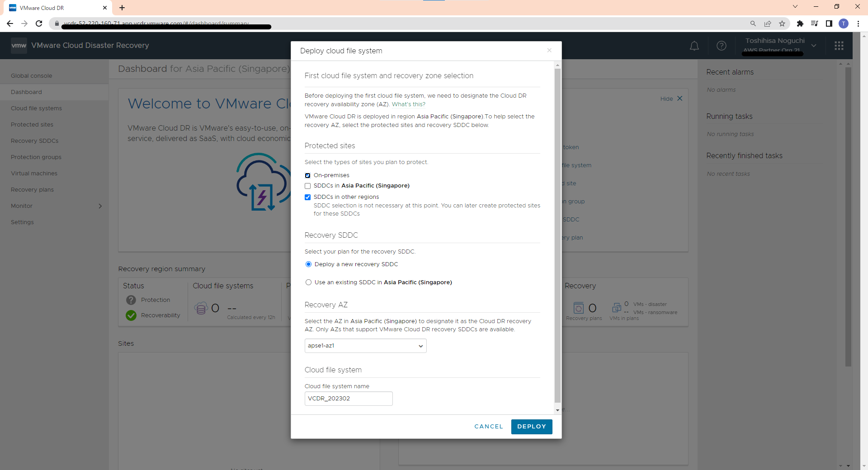Click the Cloud file systems database icon

point(201,308)
